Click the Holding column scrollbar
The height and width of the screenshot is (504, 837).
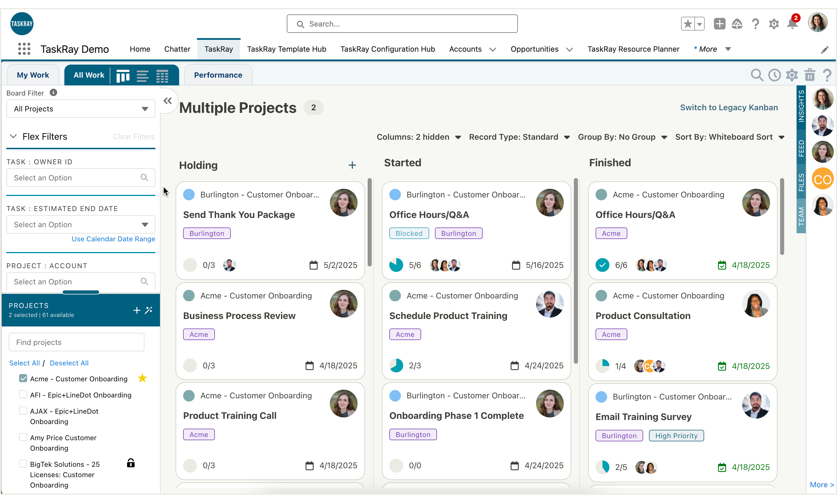point(370,222)
